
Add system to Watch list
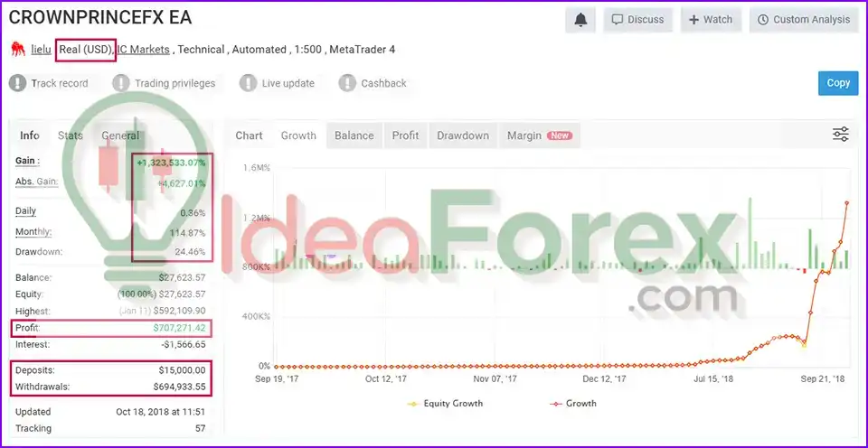711,20
